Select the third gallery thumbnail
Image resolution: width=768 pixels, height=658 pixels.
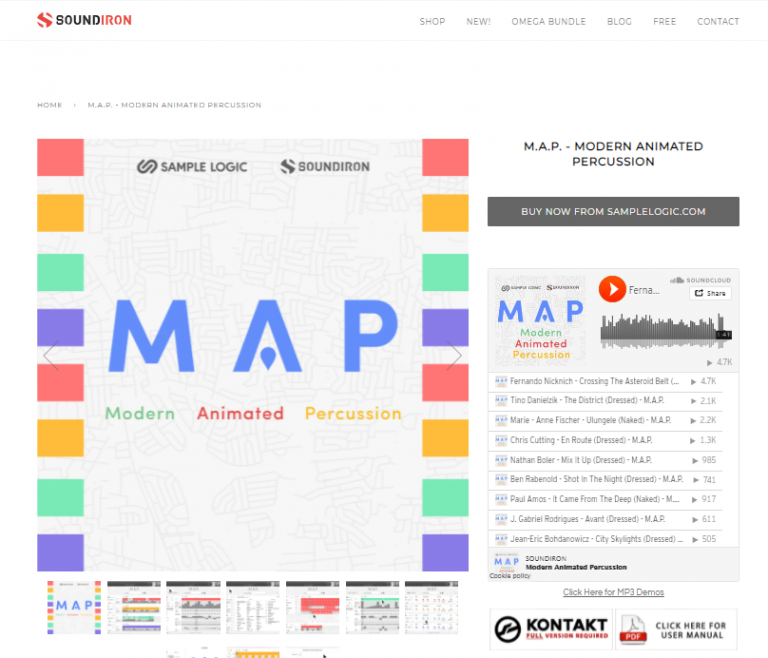pyautogui.click(x=193, y=608)
